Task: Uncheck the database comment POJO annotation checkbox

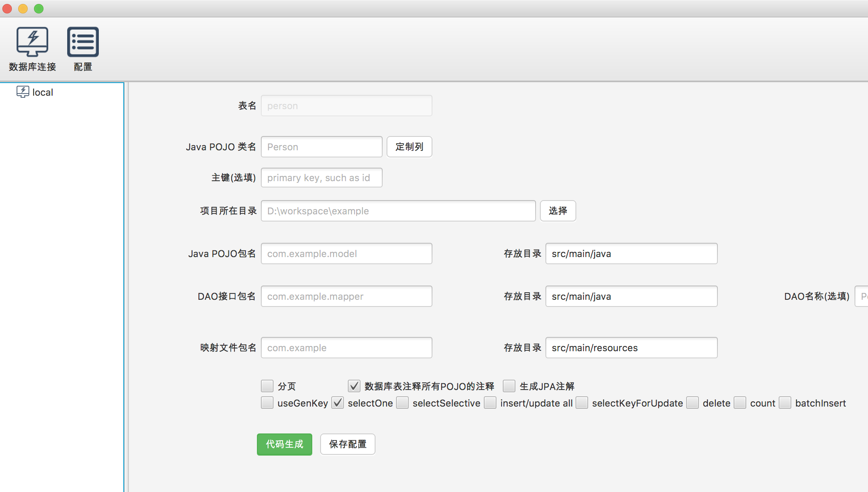Action: [x=354, y=386]
